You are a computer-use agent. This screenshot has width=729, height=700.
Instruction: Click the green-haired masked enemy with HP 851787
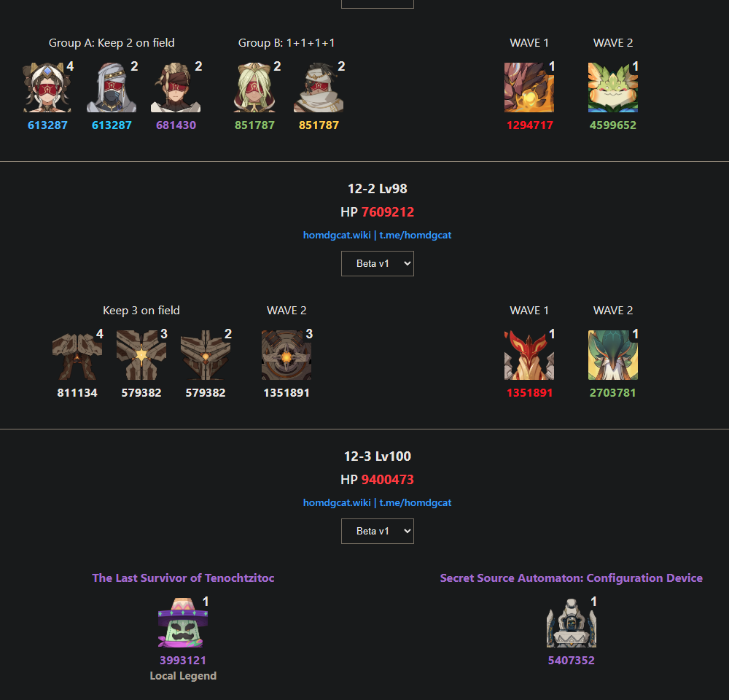click(x=254, y=87)
